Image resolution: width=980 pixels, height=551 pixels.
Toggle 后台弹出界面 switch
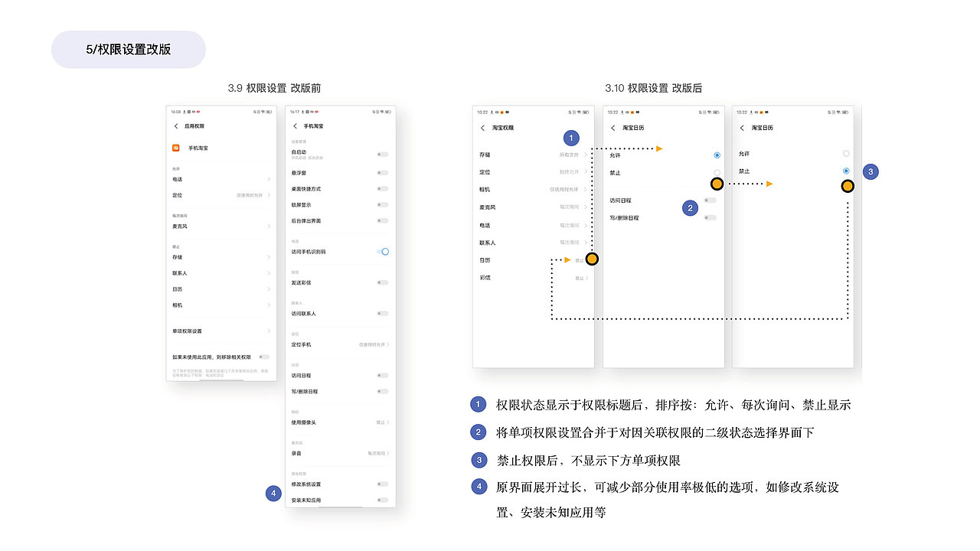tap(383, 220)
